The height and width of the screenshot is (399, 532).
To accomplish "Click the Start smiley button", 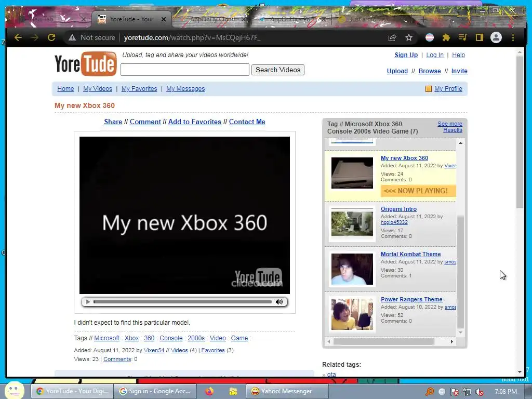I will [x=14, y=390].
